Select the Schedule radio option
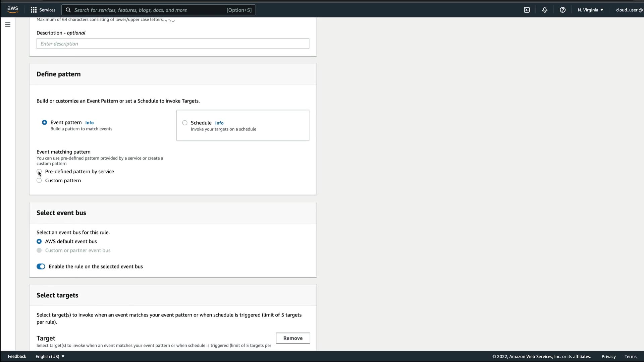 (185, 123)
